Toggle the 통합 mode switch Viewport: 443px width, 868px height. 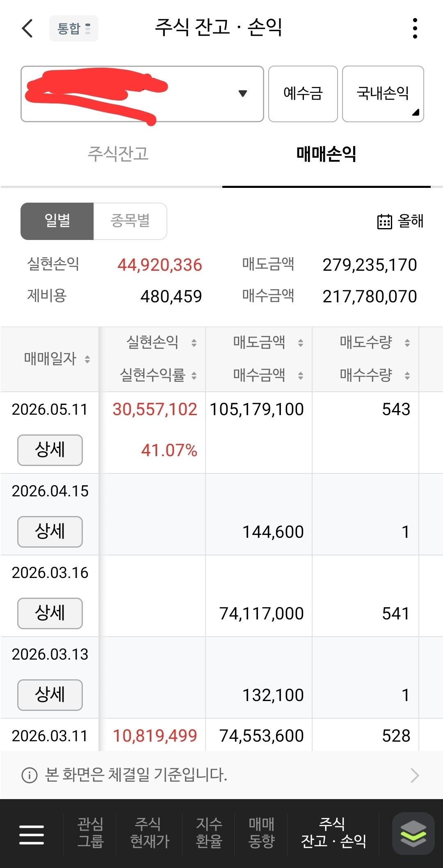(74, 28)
